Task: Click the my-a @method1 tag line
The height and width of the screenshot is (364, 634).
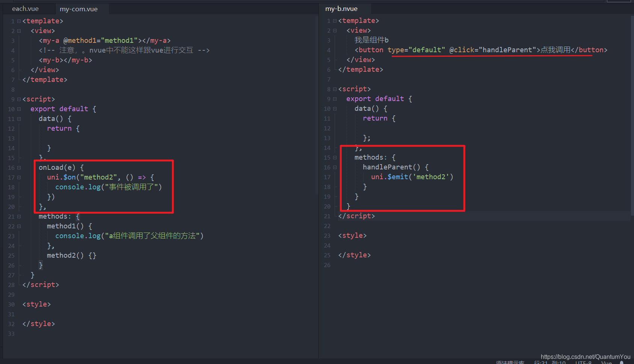Action: [104, 41]
